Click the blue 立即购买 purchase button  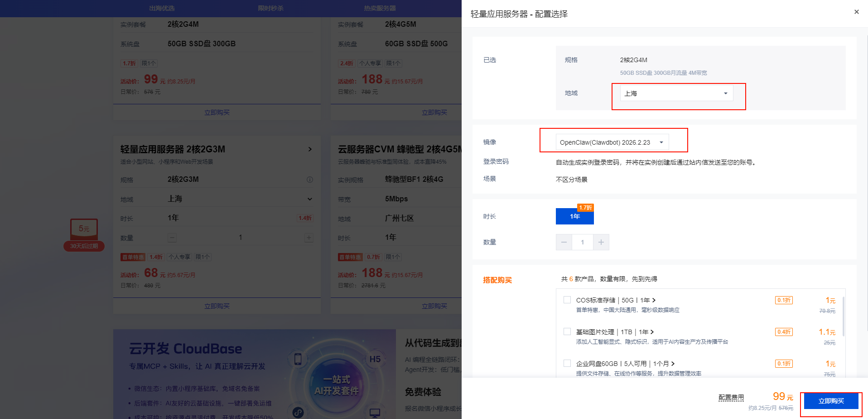point(831,401)
